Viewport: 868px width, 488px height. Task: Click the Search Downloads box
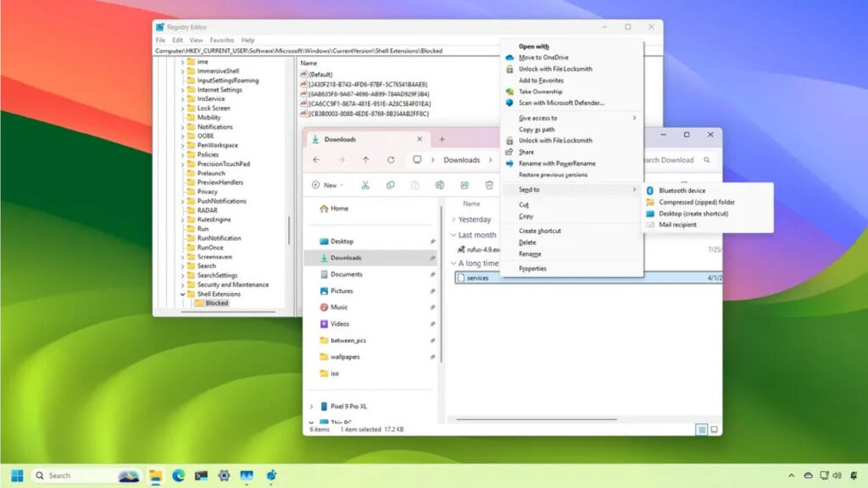tap(674, 160)
